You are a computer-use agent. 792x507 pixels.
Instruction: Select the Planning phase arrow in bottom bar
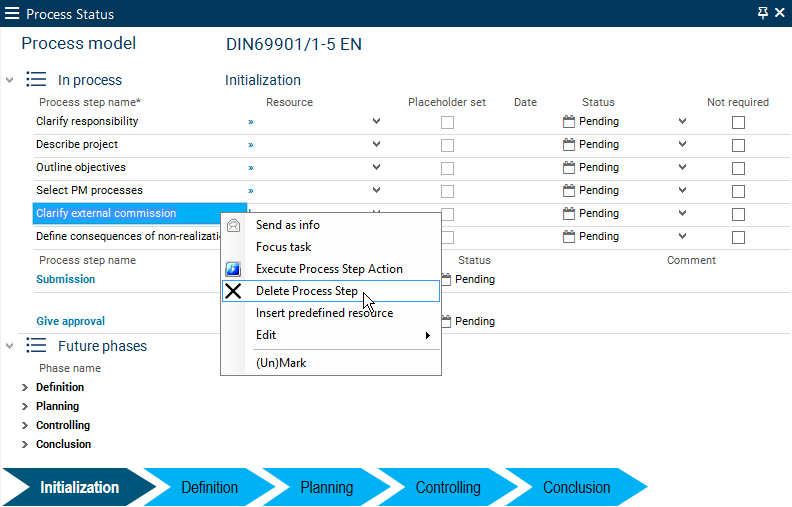pyautogui.click(x=326, y=488)
